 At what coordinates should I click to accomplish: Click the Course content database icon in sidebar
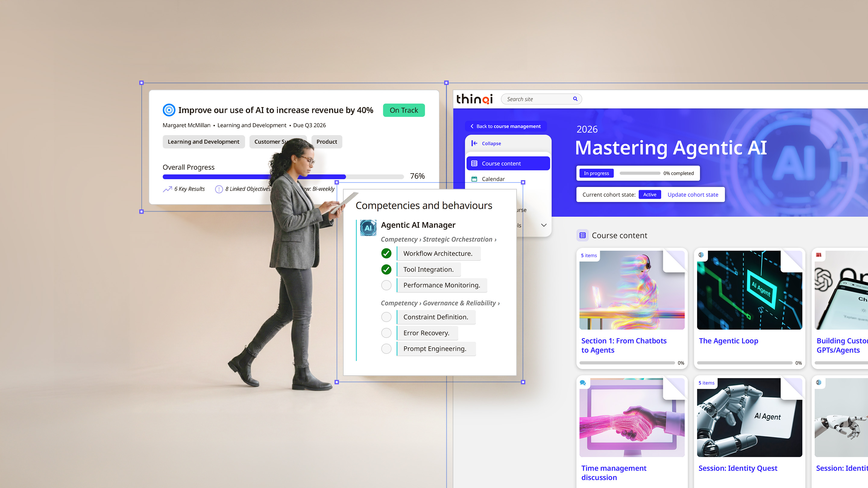(x=475, y=163)
